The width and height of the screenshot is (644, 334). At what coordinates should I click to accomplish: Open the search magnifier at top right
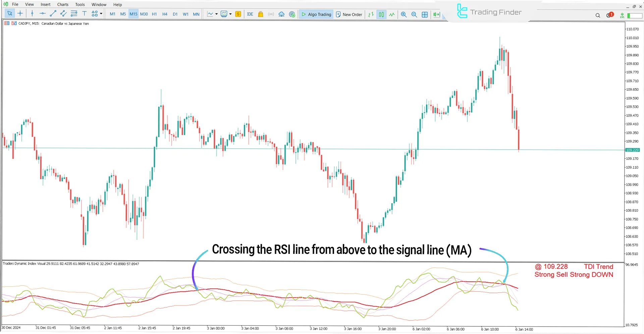point(598,15)
